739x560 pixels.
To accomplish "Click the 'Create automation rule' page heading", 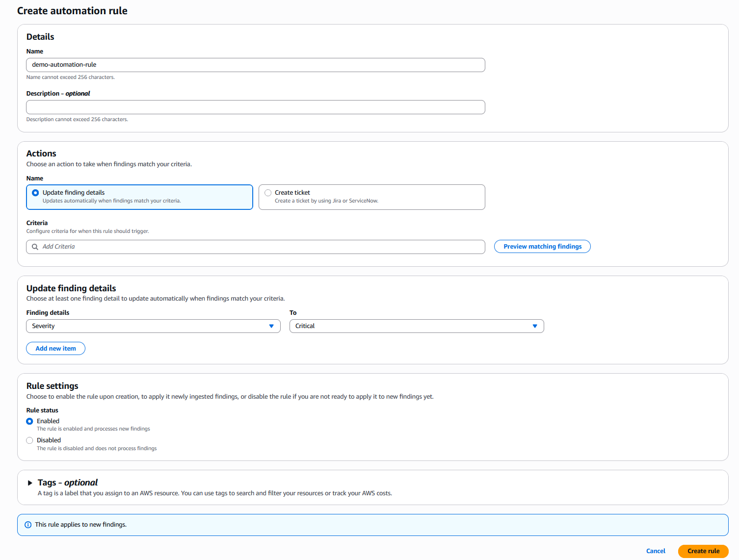I will tap(72, 11).
